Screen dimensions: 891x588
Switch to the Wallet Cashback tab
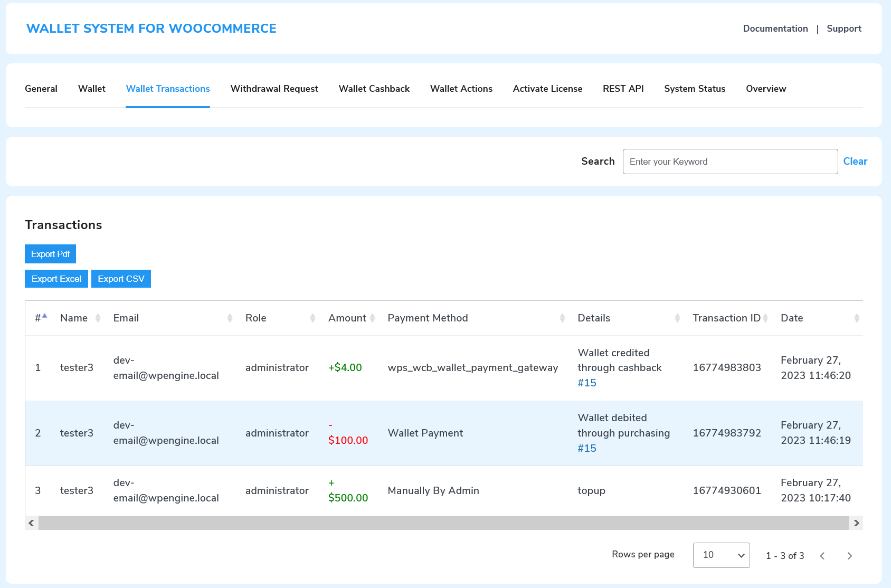374,89
